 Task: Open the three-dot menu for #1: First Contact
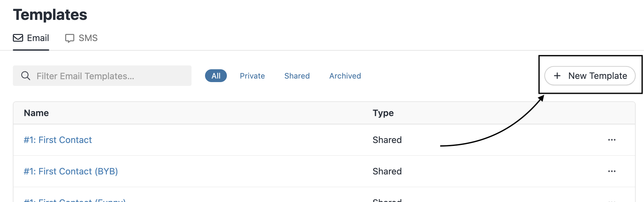[x=612, y=140]
